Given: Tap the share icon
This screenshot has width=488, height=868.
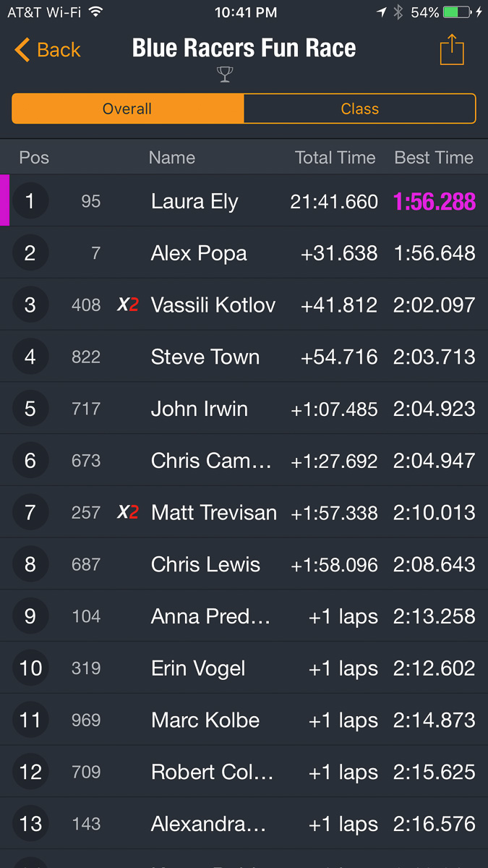Looking at the screenshot, I should [x=452, y=51].
